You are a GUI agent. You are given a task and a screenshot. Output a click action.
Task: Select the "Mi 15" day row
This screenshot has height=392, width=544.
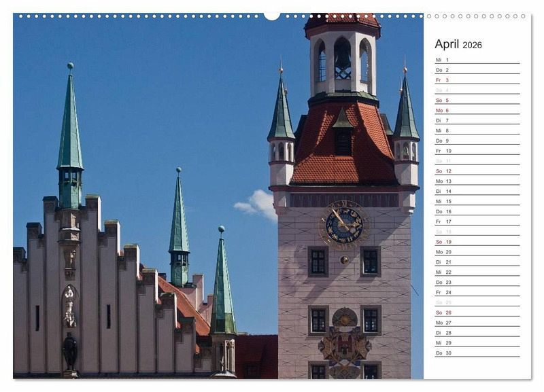477,201
